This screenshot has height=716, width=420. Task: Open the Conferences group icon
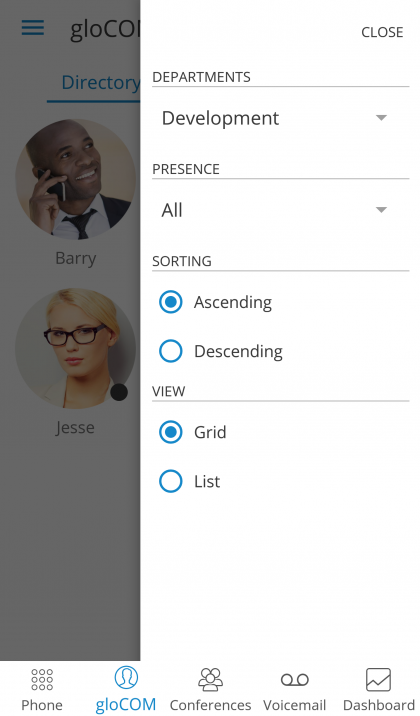pyautogui.click(x=210, y=679)
